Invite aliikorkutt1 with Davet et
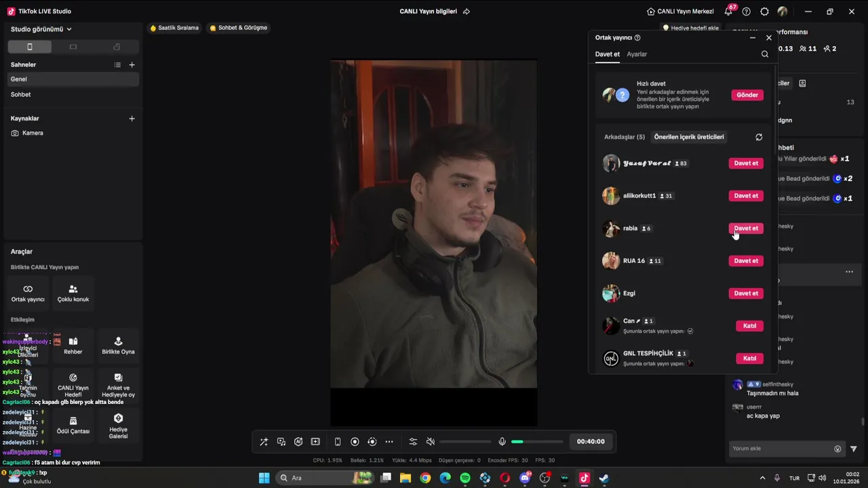 pos(746,196)
